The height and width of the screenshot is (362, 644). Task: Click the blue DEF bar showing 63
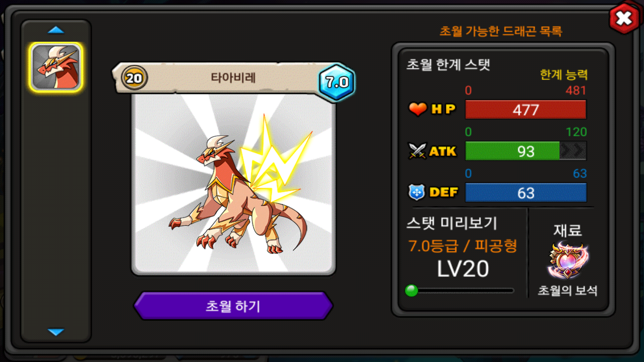(x=526, y=193)
